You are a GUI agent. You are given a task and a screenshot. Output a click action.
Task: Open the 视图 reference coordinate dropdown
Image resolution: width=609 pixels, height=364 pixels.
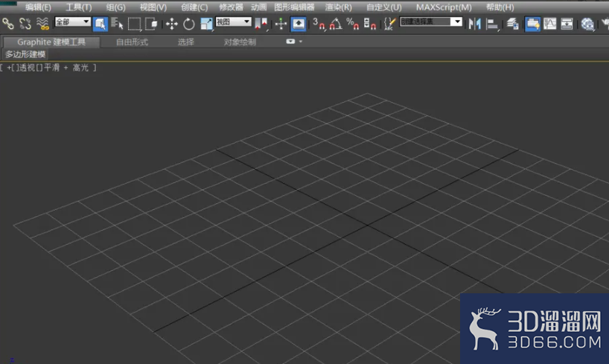[x=234, y=22]
